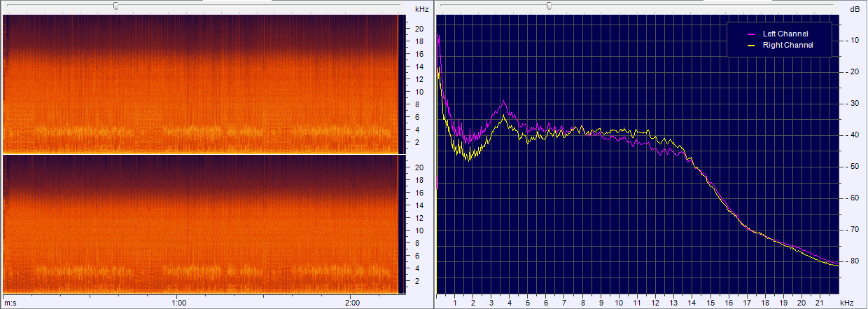Viewport: 868px width, 309px height.
Task: Click the kHz label above spectrogram scale
Action: coord(421,9)
